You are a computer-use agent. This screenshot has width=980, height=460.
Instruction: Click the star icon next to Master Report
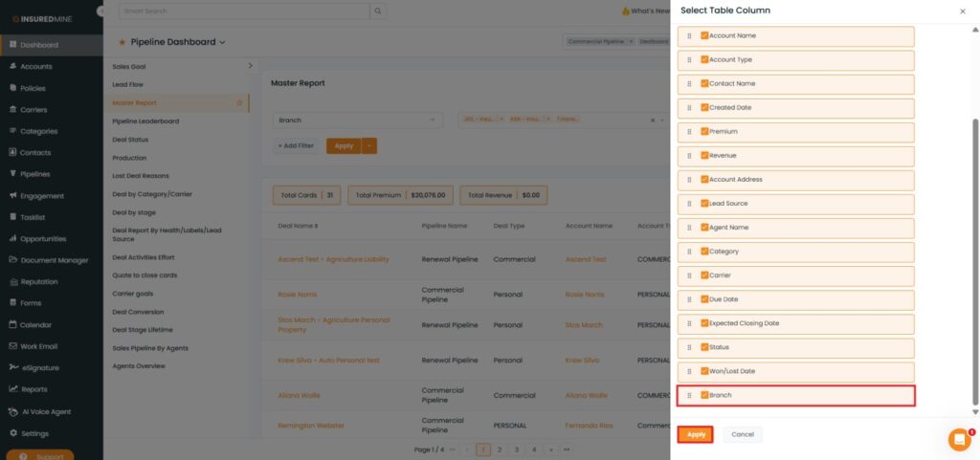[x=239, y=102]
